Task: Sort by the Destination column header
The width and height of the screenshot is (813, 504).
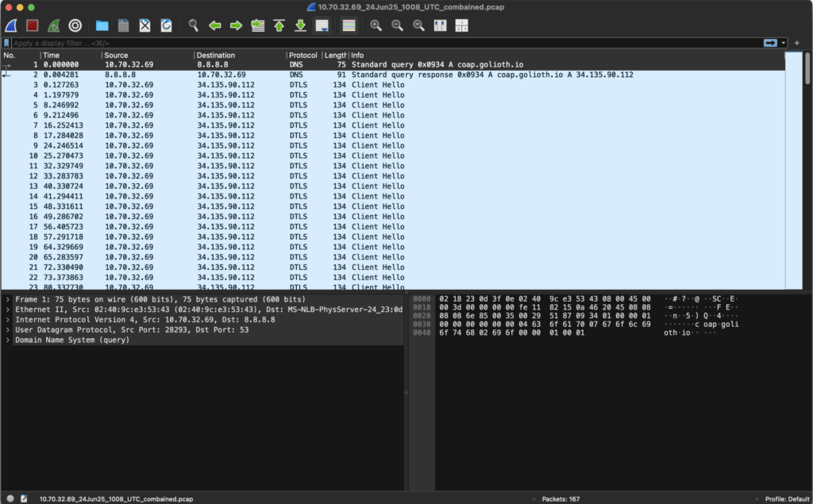Action: [240, 55]
